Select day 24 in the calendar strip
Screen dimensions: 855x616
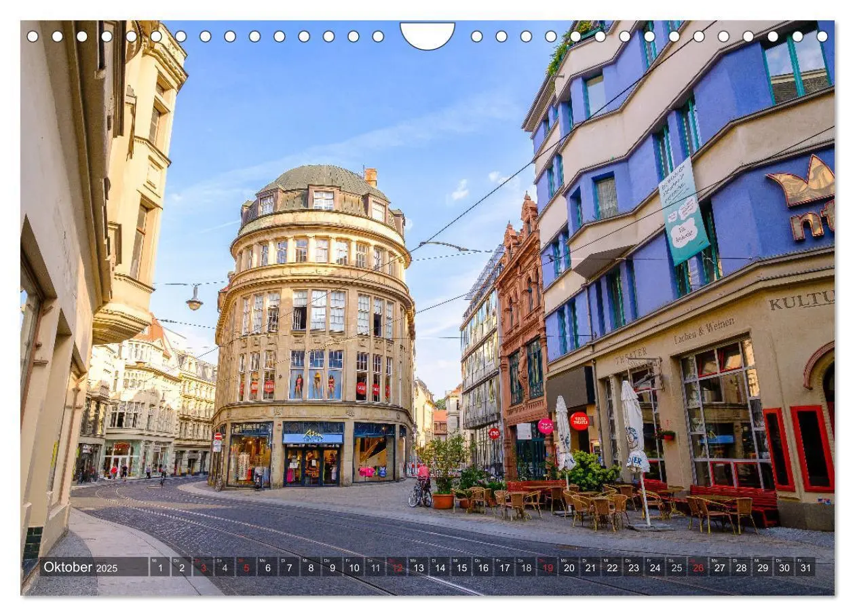point(654,567)
